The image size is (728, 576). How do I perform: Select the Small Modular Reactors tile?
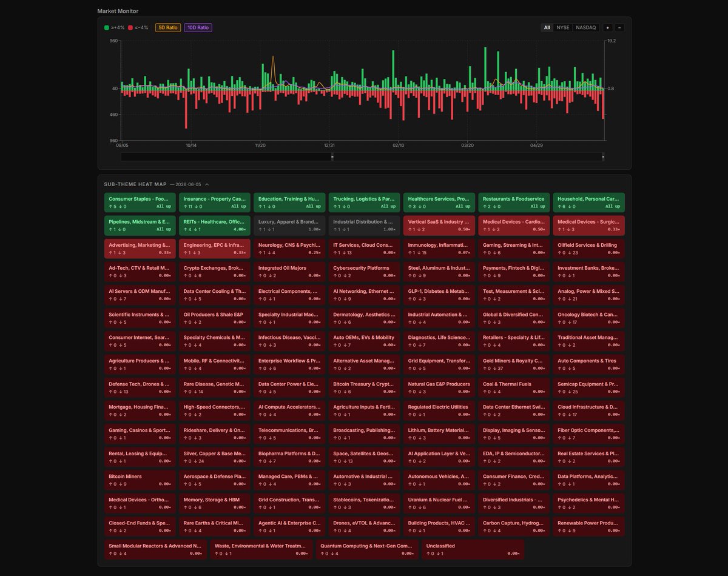point(155,550)
